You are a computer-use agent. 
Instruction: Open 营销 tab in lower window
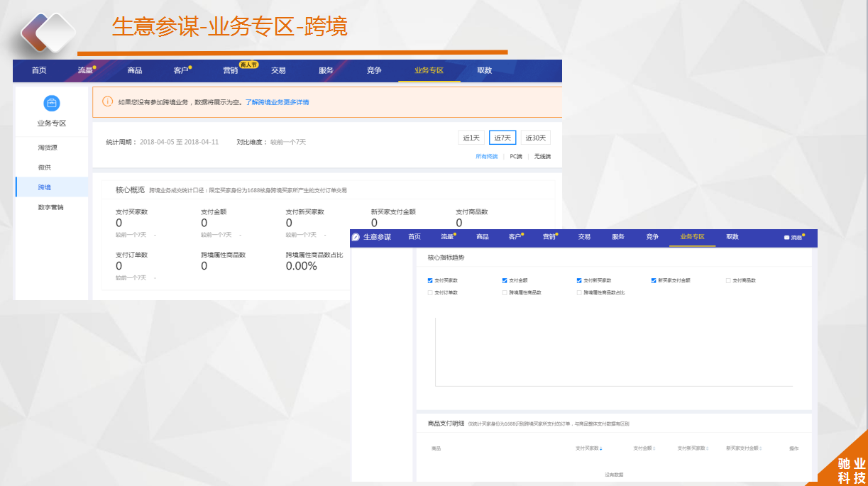click(x=549, y=237)
